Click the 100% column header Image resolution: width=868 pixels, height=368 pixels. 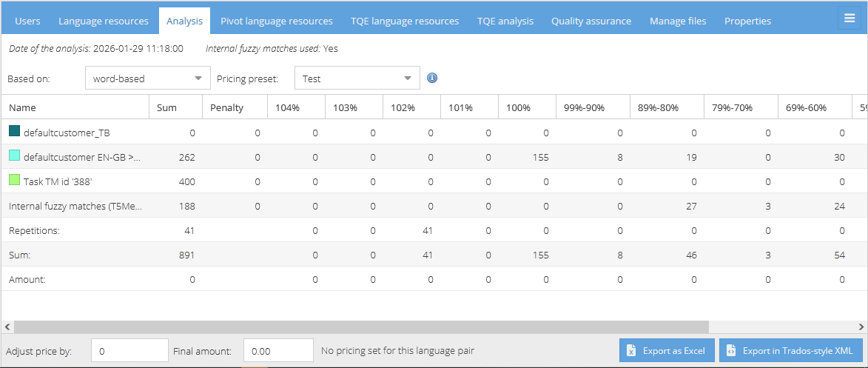tap(527, 107)
